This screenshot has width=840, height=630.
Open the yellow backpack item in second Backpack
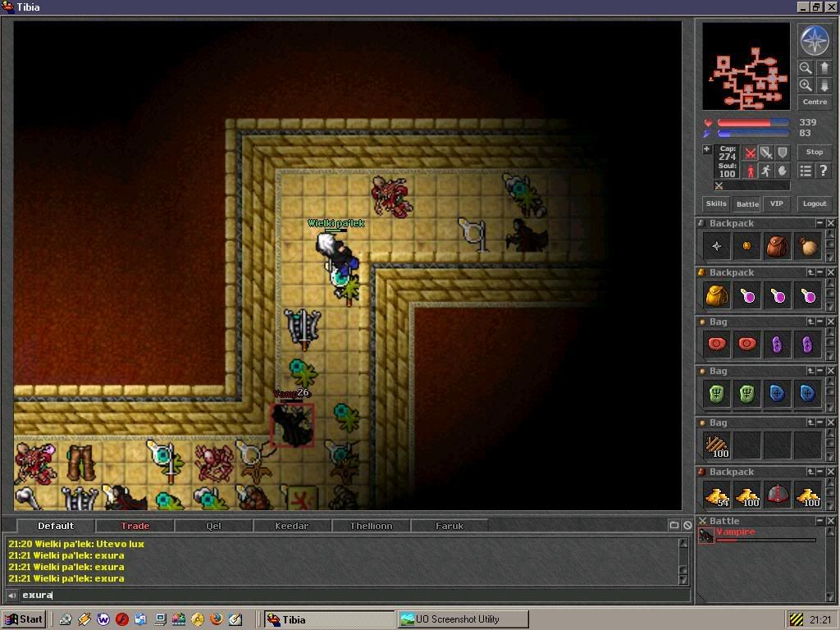pos(717,295)
